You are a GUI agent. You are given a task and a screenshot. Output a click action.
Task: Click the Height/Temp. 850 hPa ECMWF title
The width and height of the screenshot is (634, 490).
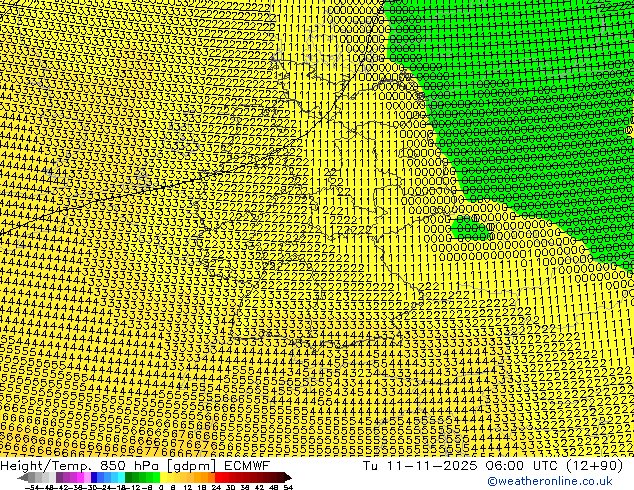click(135, 466)
